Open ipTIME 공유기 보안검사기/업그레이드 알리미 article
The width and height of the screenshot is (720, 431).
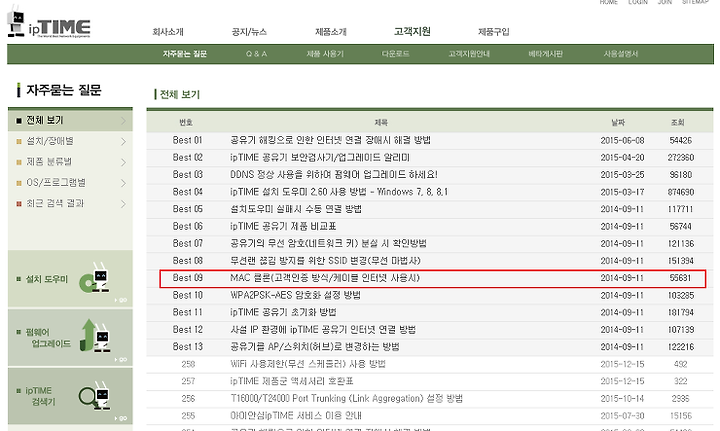click(x=320, y=157)
